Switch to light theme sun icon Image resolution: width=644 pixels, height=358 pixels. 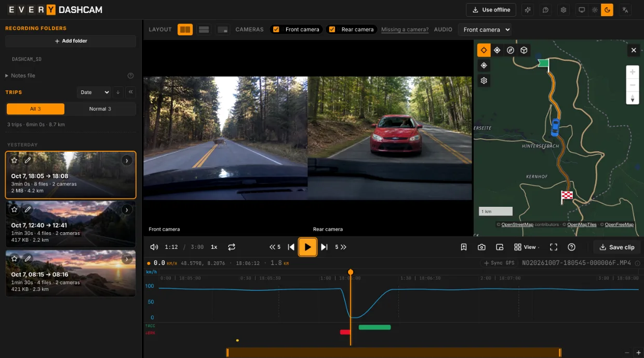pyautogui.click(x=595, y=10)
